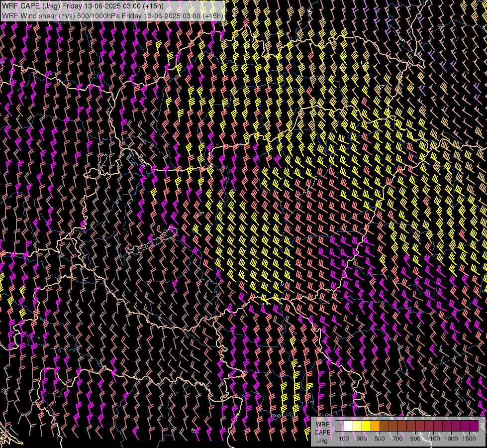
Task: Click the legend label 900
Action: coord(415,439)
